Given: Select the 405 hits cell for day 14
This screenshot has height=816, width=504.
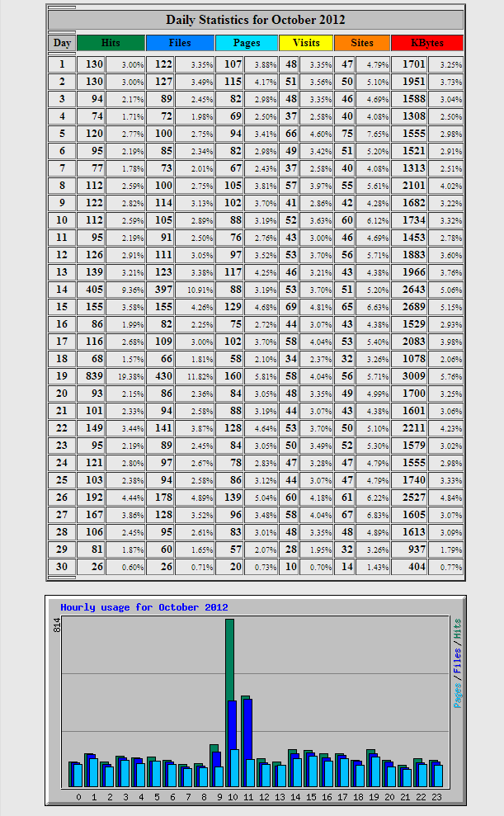Looking at the screenshot, I should coord(92,289).
